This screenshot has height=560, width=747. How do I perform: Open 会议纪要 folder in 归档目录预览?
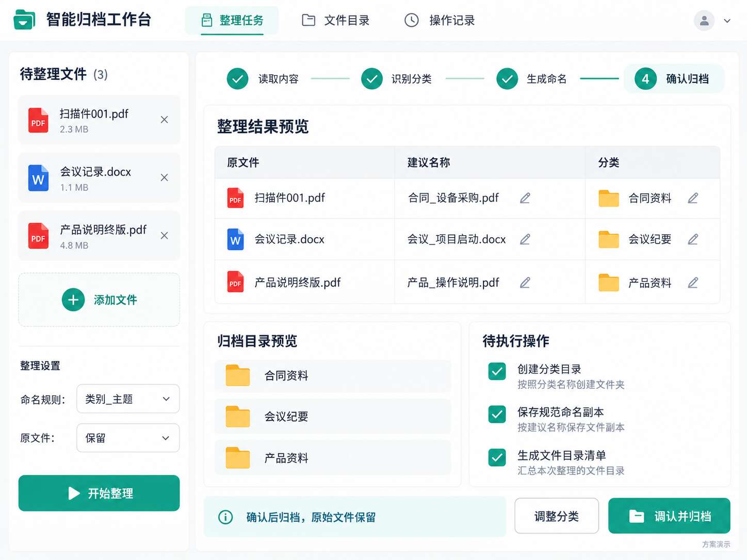[x=333, y=417]
